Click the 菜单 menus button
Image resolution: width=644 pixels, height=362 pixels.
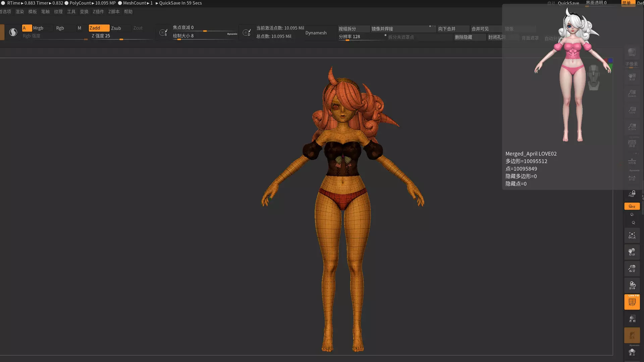[628, 3]
